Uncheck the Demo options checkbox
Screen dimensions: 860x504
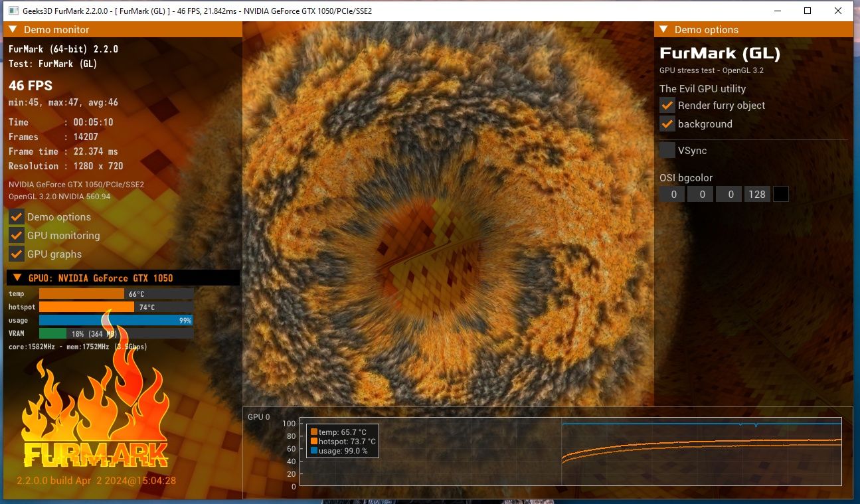pyautogui.click(x=17, y=216)
